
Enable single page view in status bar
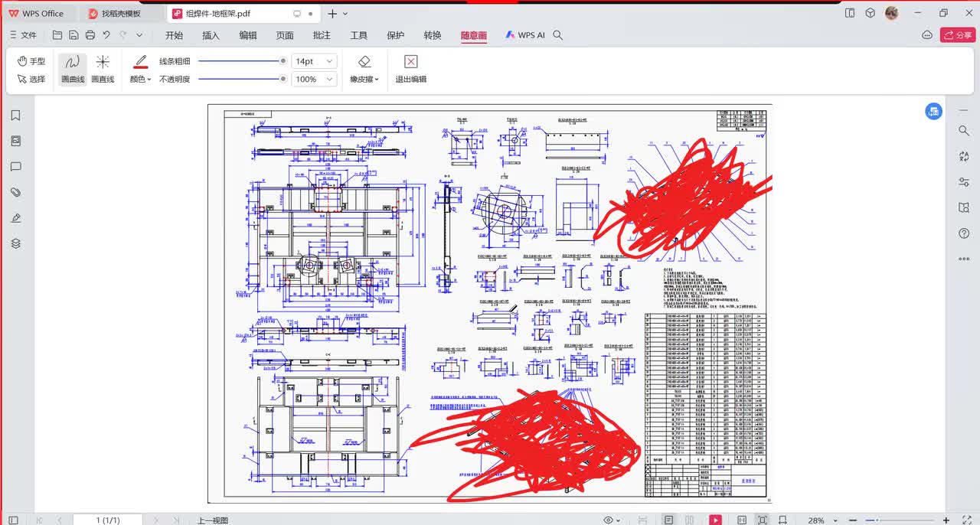[668, 520]
